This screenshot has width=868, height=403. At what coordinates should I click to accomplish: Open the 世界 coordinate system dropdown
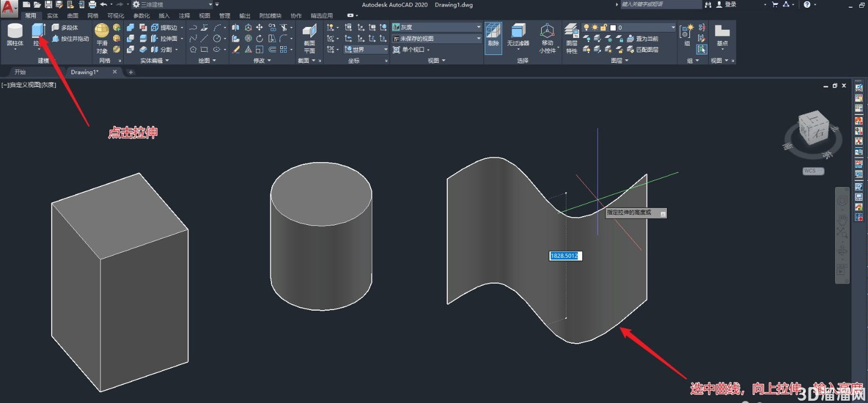point(366,49)
